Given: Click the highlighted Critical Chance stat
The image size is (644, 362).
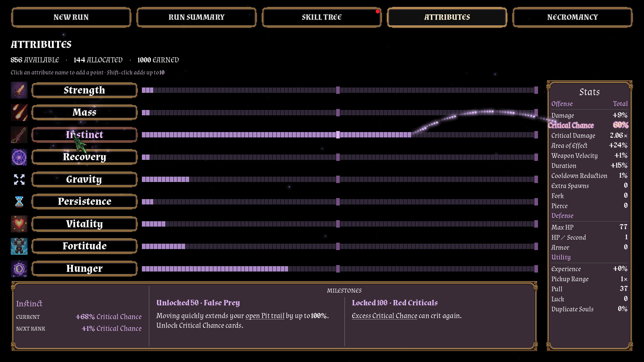Looking at the screenshot, I should coord(588,125).
